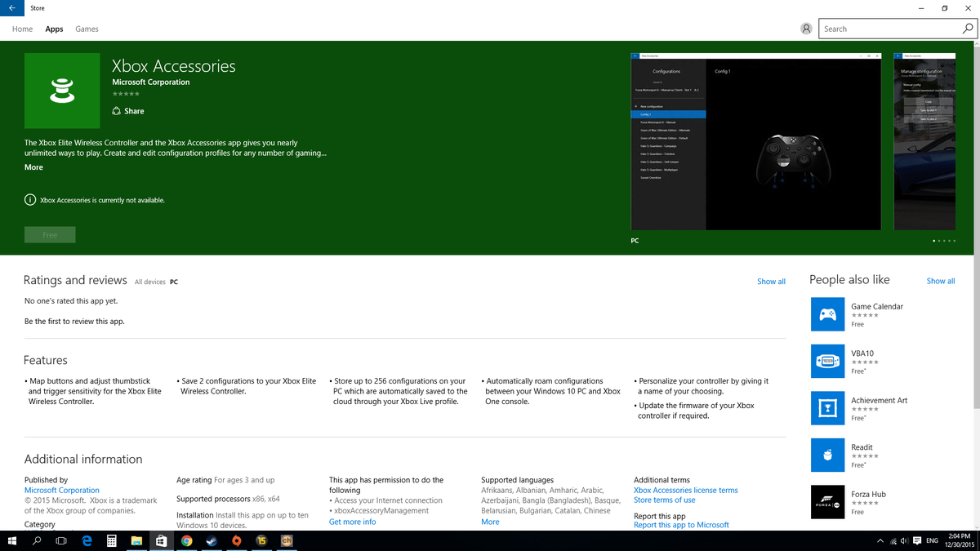Launch Google Chrome from taskbar
980x551 pixels.
pyautogui.click(x=186, y=540)
